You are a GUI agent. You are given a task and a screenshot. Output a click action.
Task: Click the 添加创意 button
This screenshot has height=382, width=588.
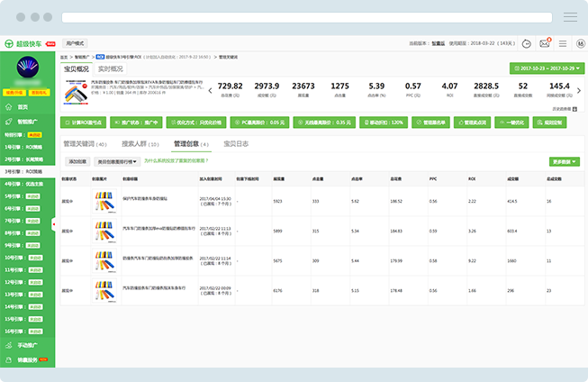(x=77, y=161)
